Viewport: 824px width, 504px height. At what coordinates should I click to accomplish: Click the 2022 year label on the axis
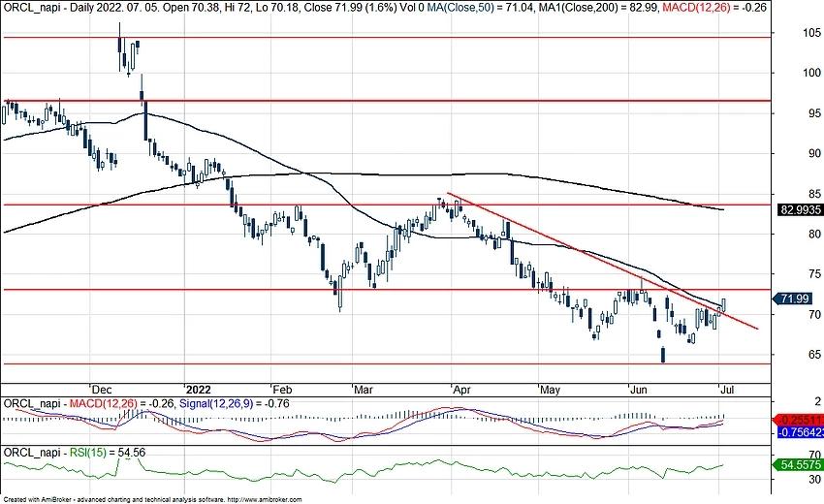click(199, 390)
